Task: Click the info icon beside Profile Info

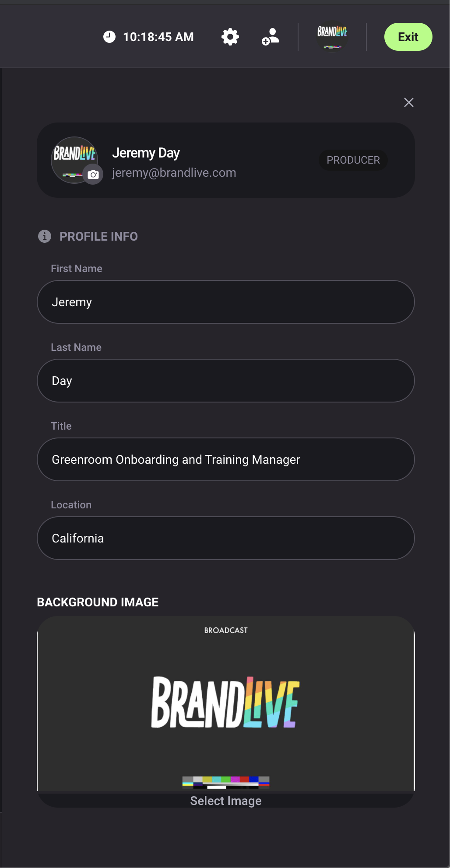Action: pyautogui.click(x=45, y=236)
